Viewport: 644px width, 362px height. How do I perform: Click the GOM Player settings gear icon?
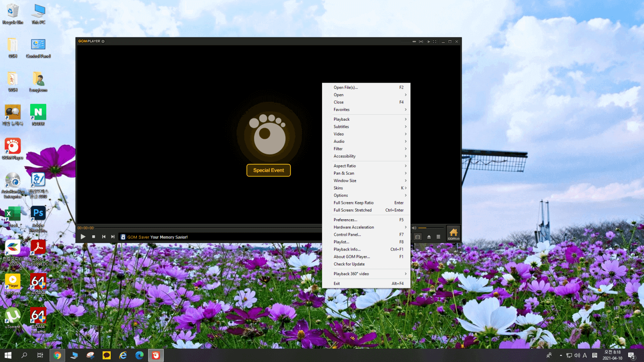103,41
